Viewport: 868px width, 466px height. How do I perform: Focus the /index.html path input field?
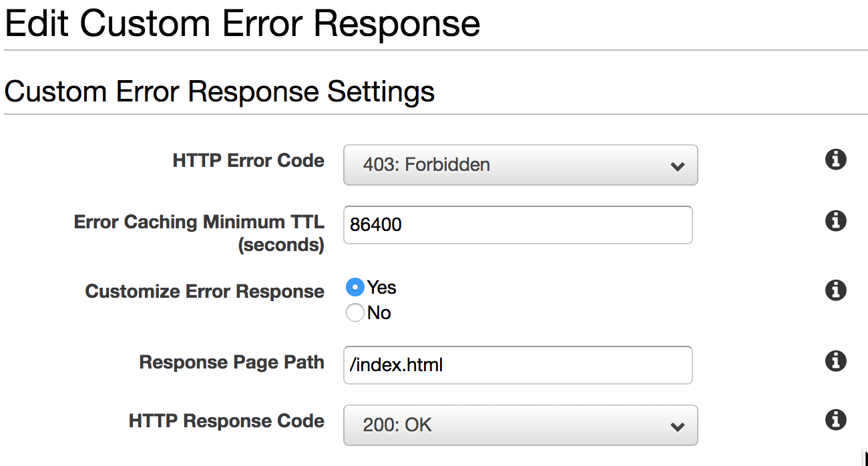(x=517, y=365)
